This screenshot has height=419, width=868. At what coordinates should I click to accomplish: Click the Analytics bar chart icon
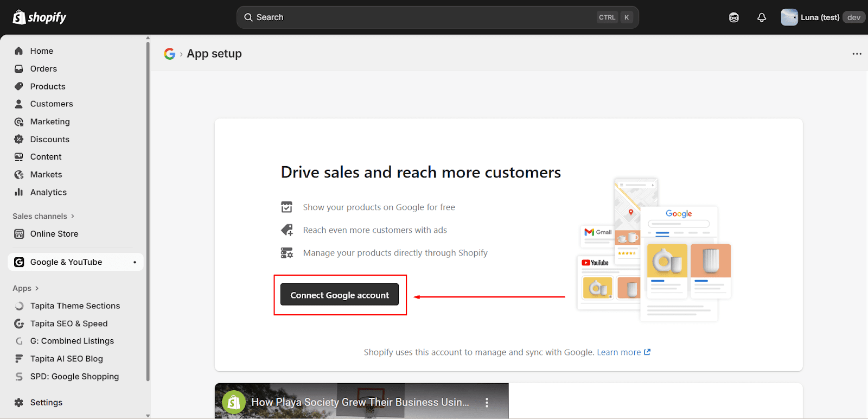(19, 192)
